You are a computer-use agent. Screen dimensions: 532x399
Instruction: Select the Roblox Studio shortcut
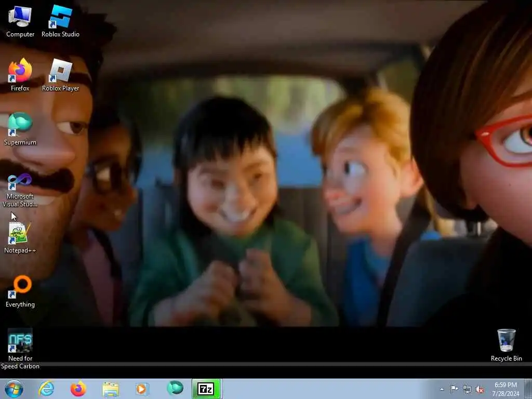tap(60, 21)
